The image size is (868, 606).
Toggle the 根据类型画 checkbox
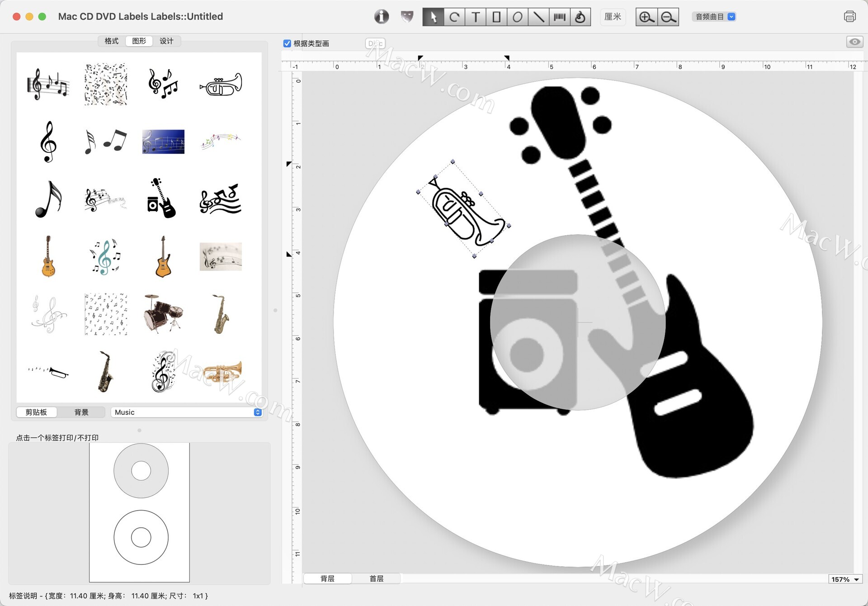pos(287,43)
